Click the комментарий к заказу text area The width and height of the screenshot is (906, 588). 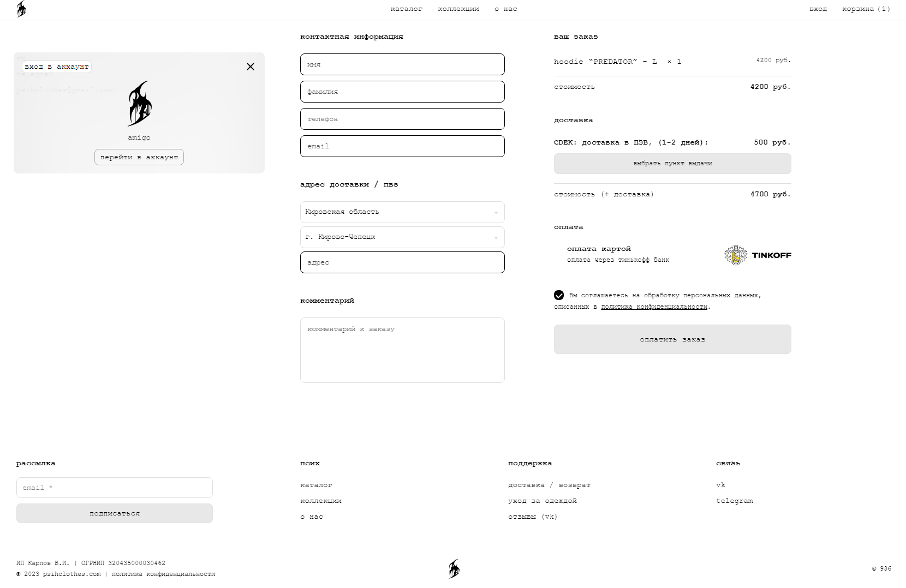(402, 350)
